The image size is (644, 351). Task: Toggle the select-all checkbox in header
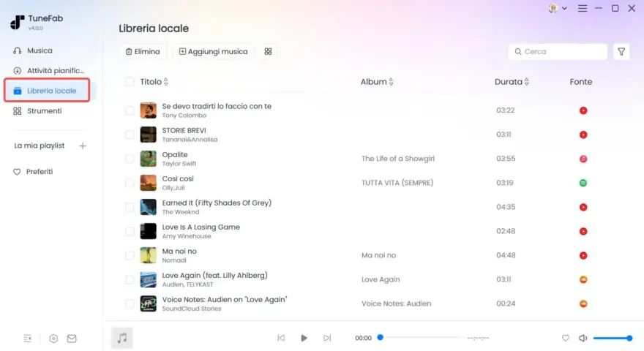(130, 82)
